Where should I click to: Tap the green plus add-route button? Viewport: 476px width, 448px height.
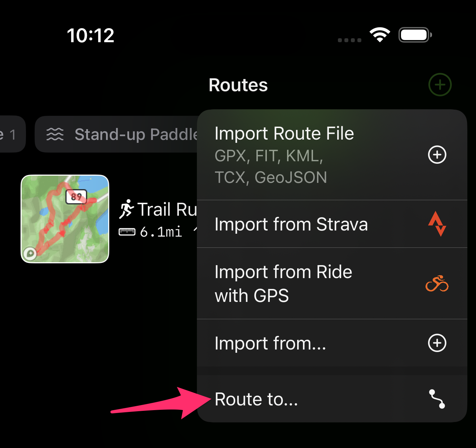coord(440,85)
